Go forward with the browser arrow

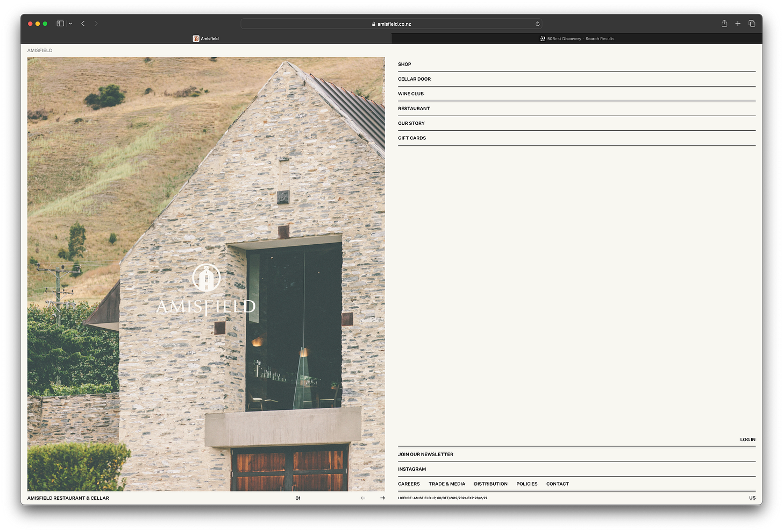(96, 24)
